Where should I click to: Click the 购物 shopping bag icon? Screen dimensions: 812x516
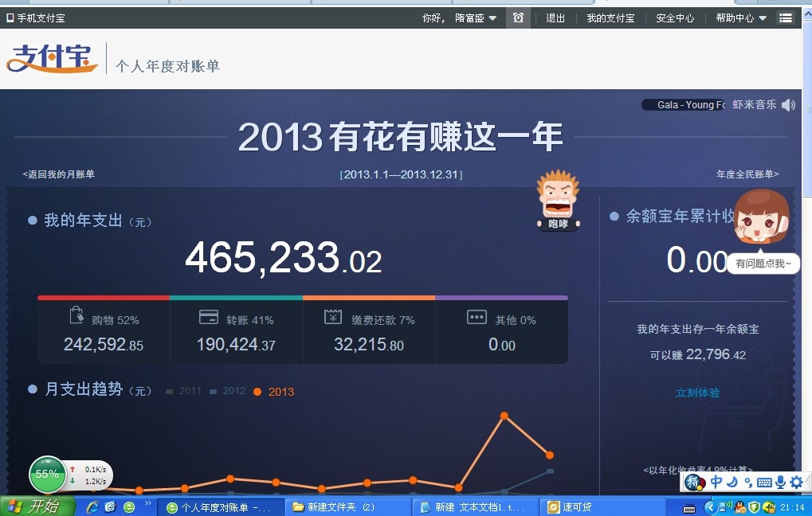pyautogui.click(x=76, y=315)
